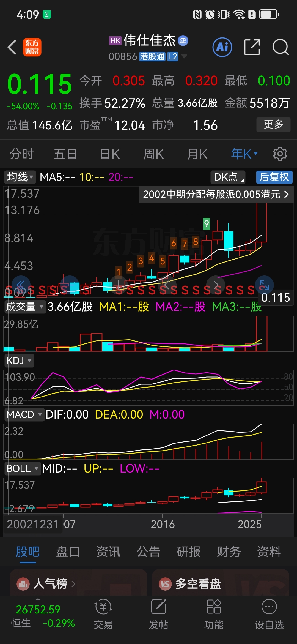Tap the HK market badge
297x644 pixels.
(x=115, y=41)
